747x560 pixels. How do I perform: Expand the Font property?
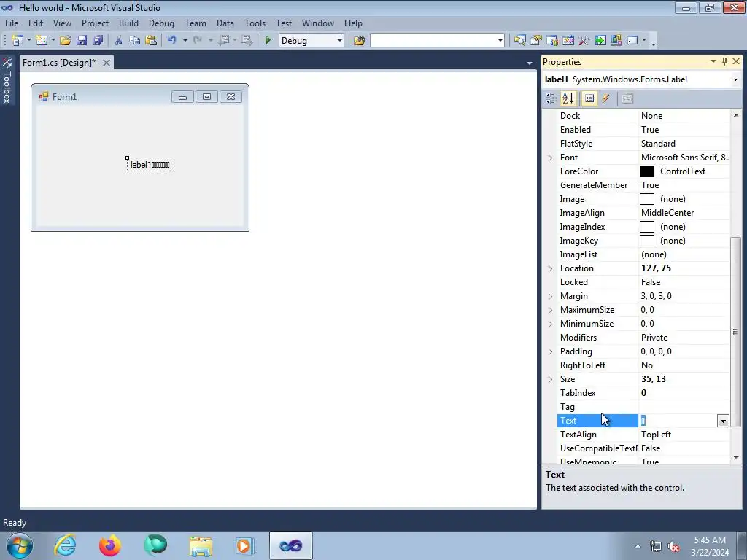(550, 157)
